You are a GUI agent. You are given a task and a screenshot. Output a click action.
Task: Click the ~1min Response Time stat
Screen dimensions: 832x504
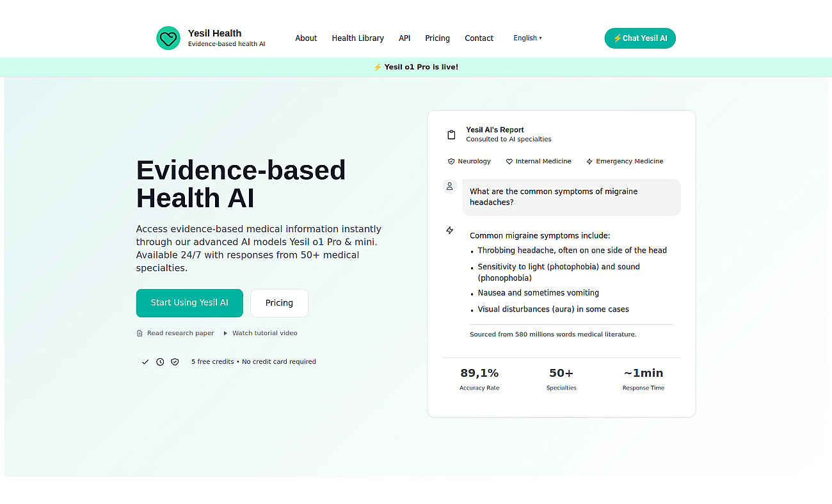pyautogui.click(x=643, y=379)
